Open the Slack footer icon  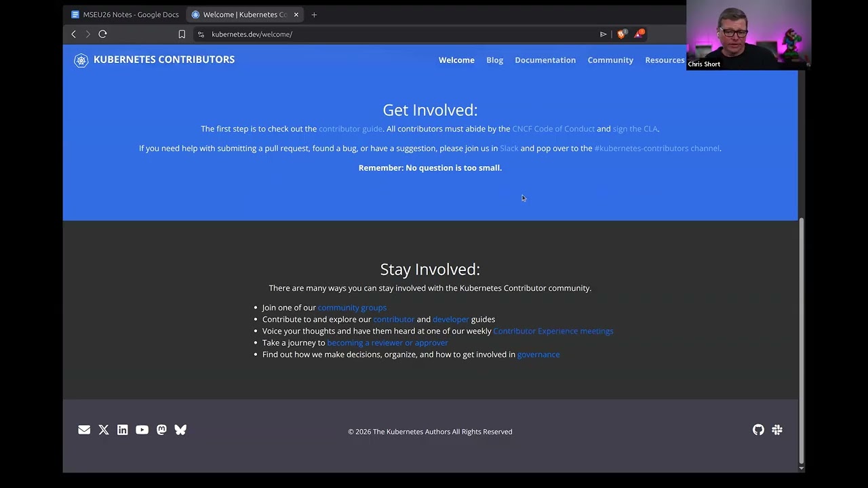777,430
